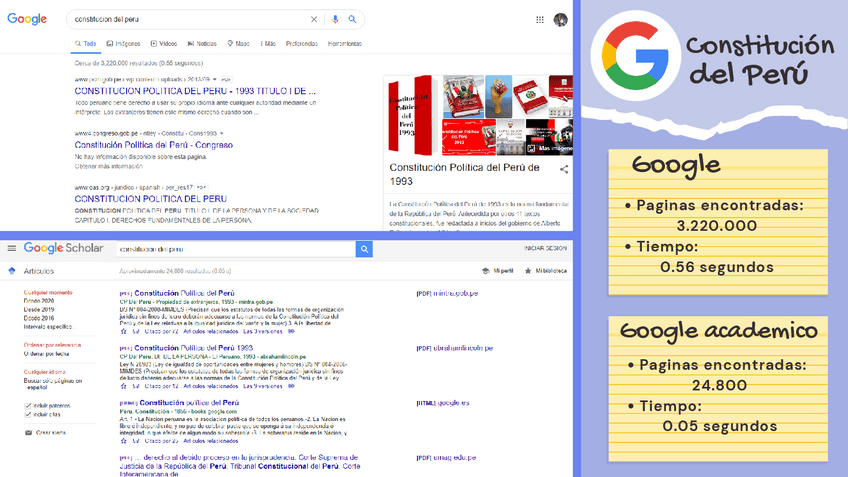Switch to the Noticias tab

202,44
